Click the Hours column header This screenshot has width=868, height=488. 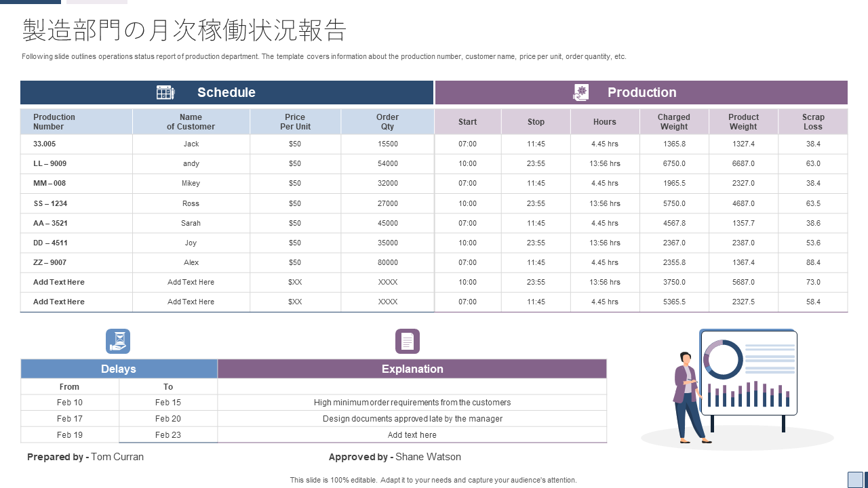(605, 122)
